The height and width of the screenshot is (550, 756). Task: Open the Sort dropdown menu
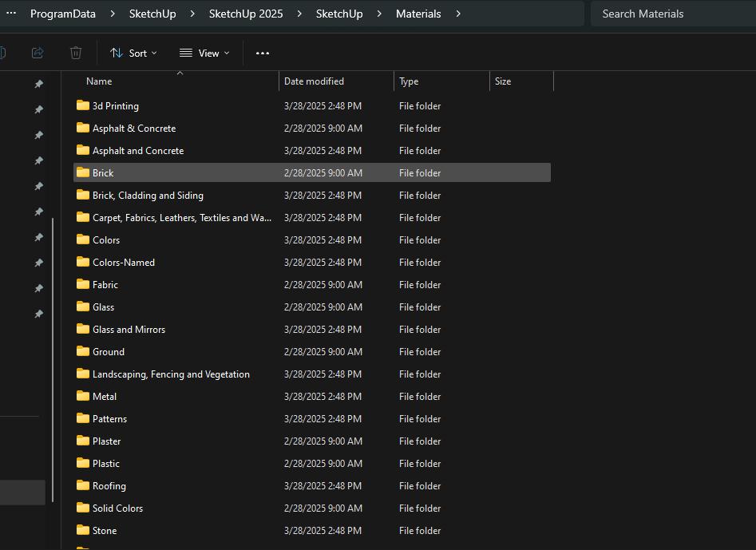pos(133,53)
